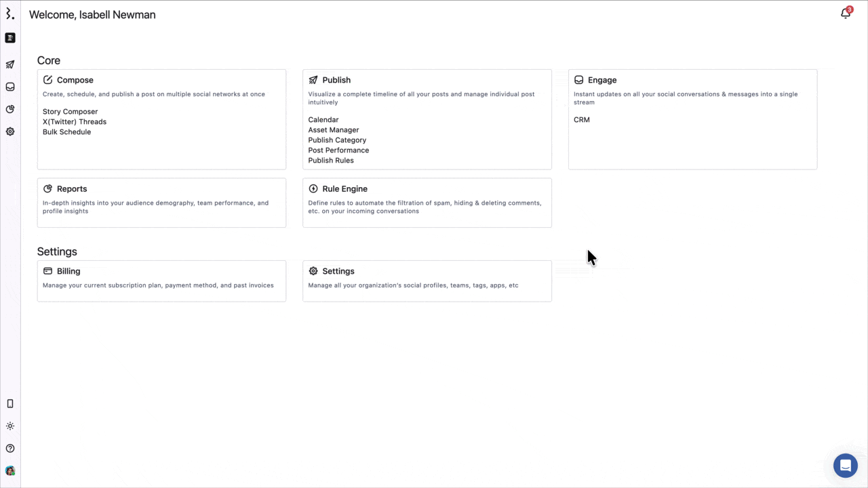Click the user avatar at sidebar bottom
Viewport: 868px width, 488px height.
pyautogui.click(x=10, y=470)
